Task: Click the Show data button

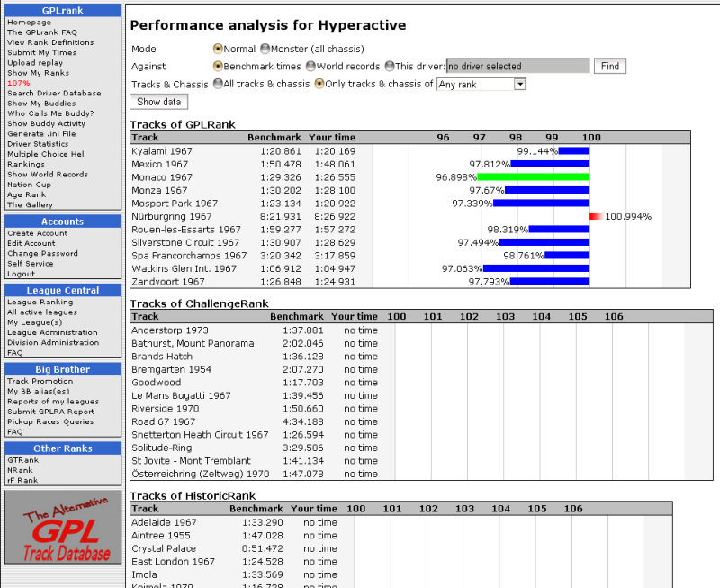Action: 159,102
